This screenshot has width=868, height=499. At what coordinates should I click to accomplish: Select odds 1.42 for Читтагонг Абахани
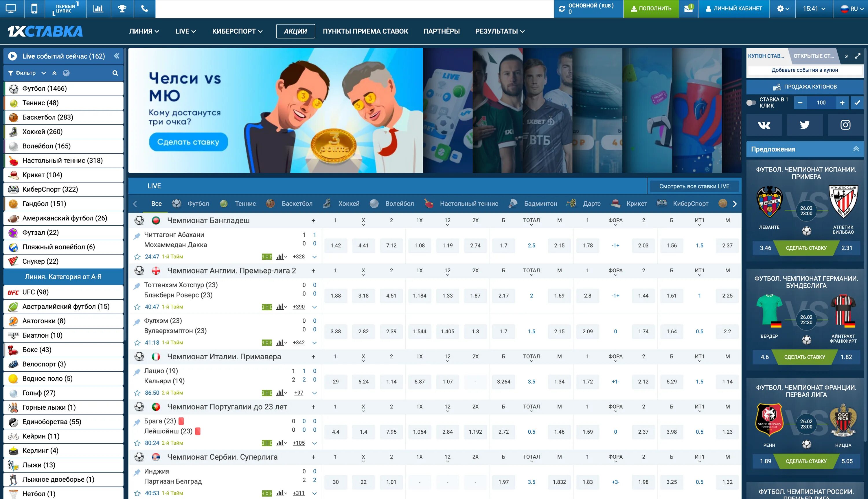[335, 245]
